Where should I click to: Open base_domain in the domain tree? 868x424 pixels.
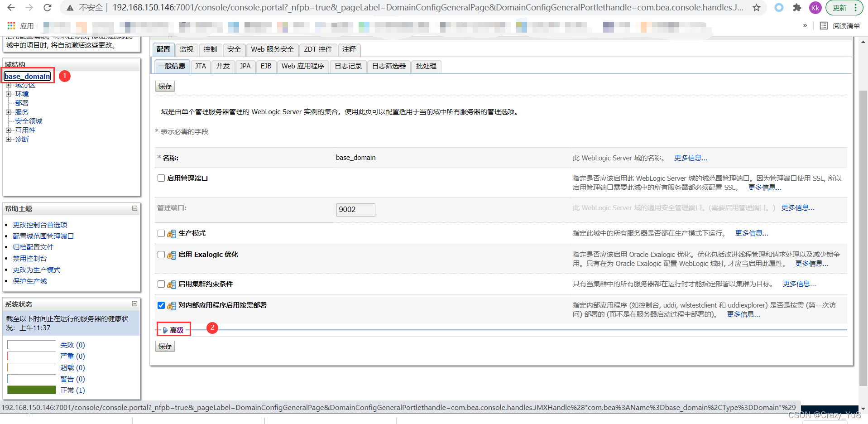pos(27,76)
